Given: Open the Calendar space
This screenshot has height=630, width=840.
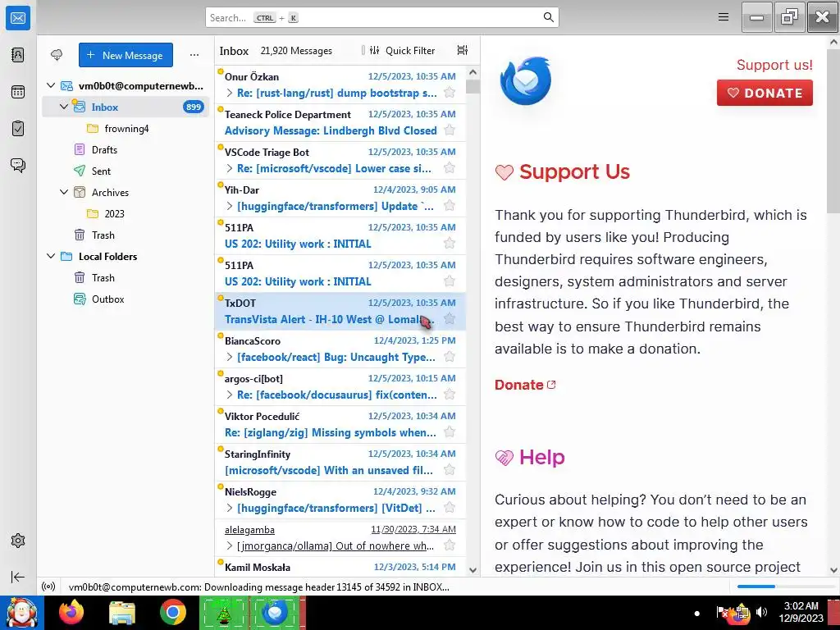Looking at the screenshot, I should point(18,92).
